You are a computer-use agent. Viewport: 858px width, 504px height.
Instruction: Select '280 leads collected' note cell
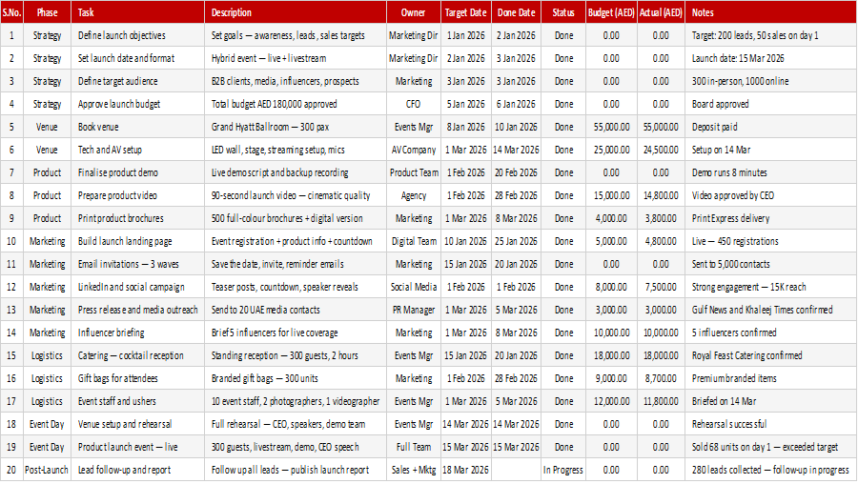[770, 470]
